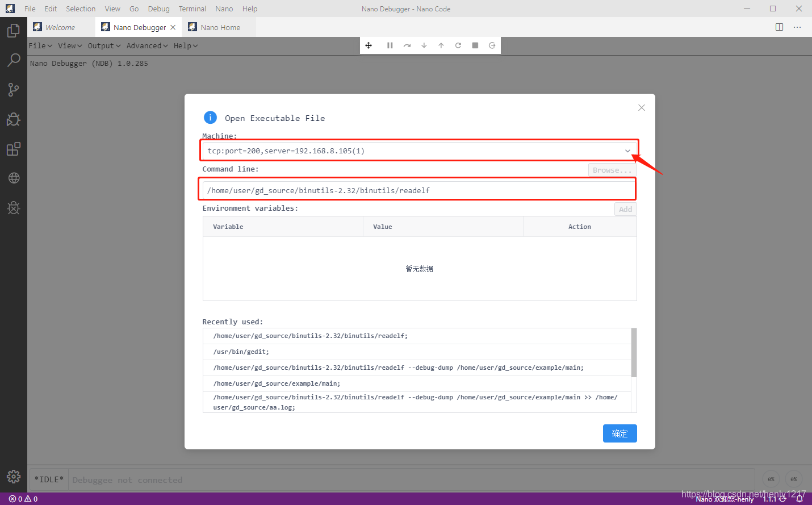The height and width of the screenshot is (505, 812).
Task: Open the Run and Debug bug icon
Action: [x=14, y=119]
